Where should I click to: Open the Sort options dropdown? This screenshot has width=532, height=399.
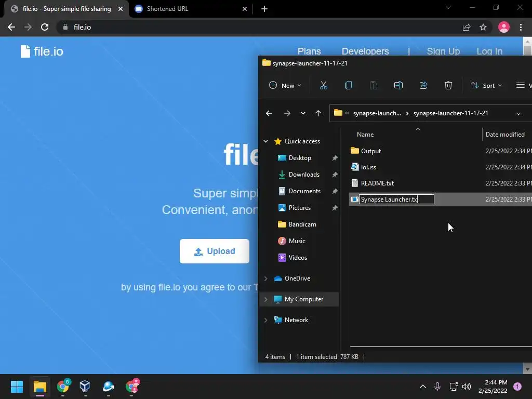coord(486,86)
